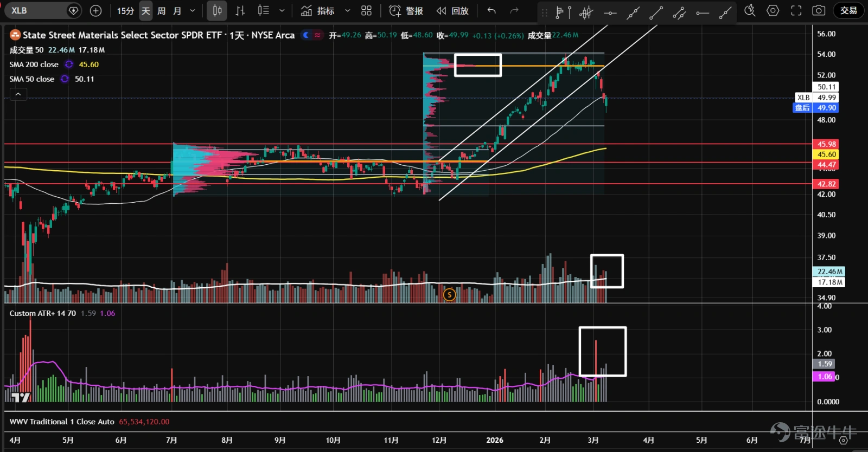
Task: Click the 交易 trade button
Action: tap(848, 10)
